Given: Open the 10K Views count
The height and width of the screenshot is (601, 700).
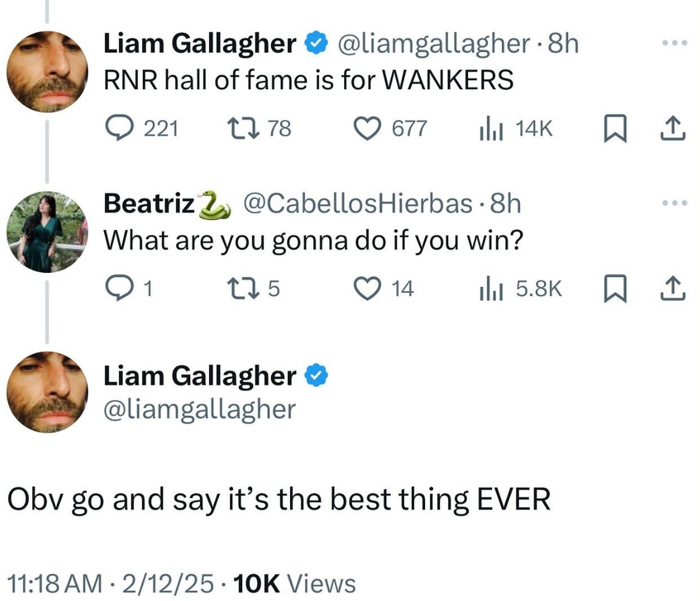Looking at the screenshot, I should coord(294,584).
